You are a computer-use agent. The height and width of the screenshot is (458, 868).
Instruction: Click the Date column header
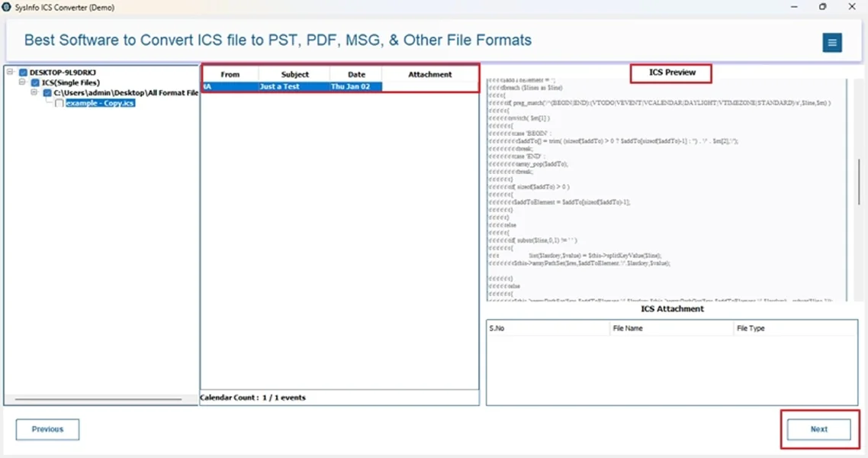coord(356,74)
